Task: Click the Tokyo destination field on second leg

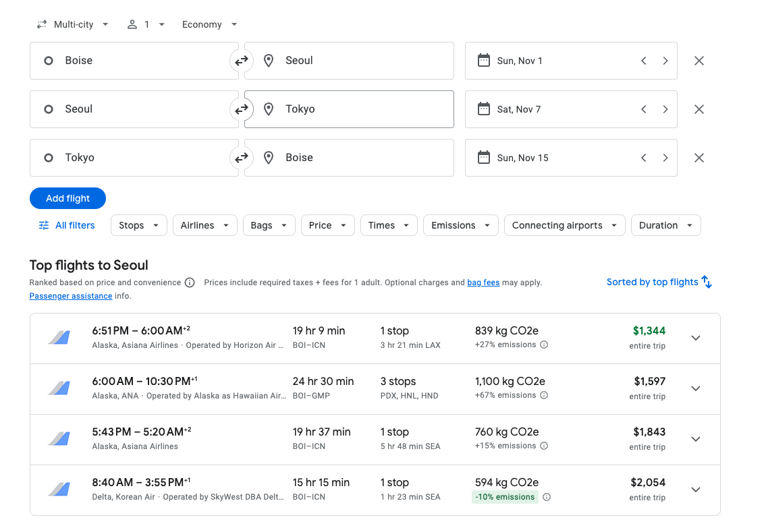Action: [349, 109]
